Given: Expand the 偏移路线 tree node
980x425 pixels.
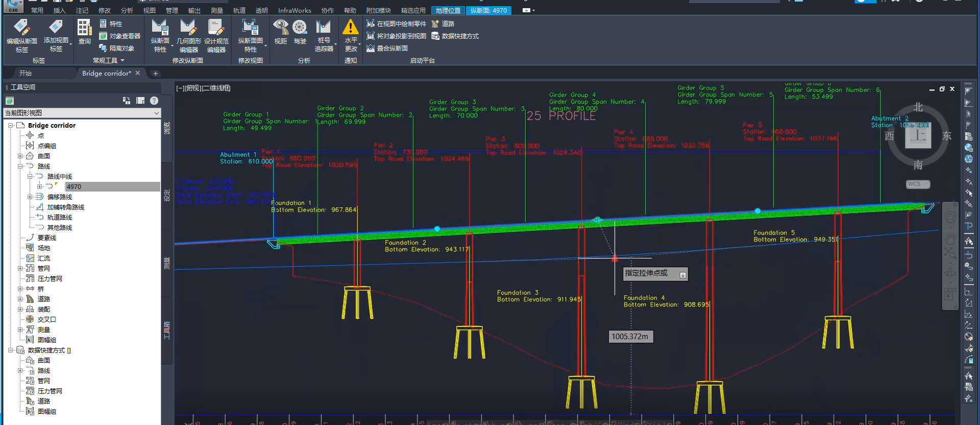Looking at the screenshot, I should point(30,197).
